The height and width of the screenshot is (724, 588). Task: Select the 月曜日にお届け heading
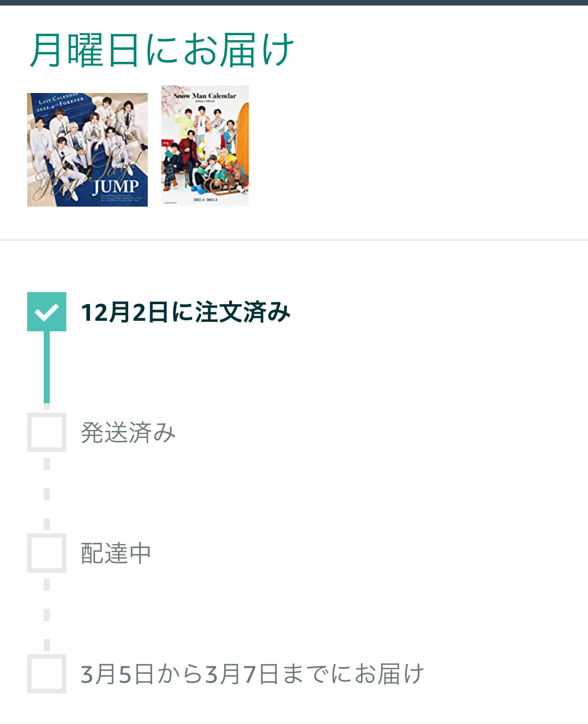161,50
